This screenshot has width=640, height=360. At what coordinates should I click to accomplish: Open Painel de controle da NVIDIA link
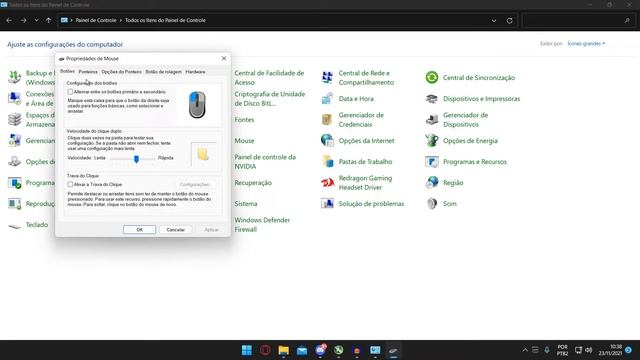pyautogui.click(x=265, y=162)
